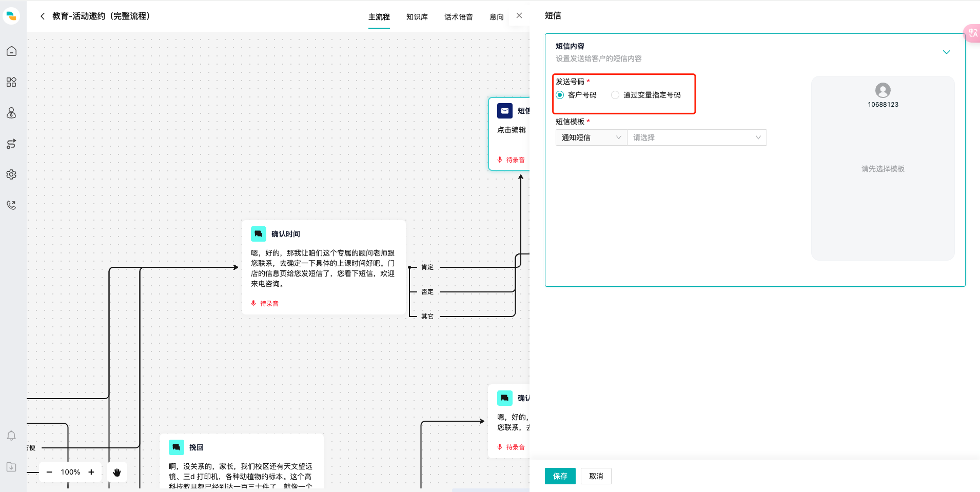Image resolution: width=980 pixels, height=492 pixels.
Task: Click the 保存 button
Action: click(560, 476)
